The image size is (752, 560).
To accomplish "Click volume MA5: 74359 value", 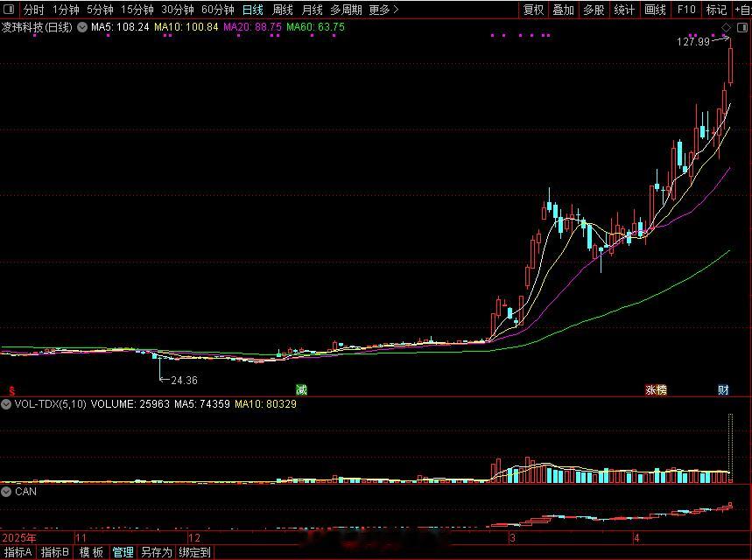I will (202, 404).
